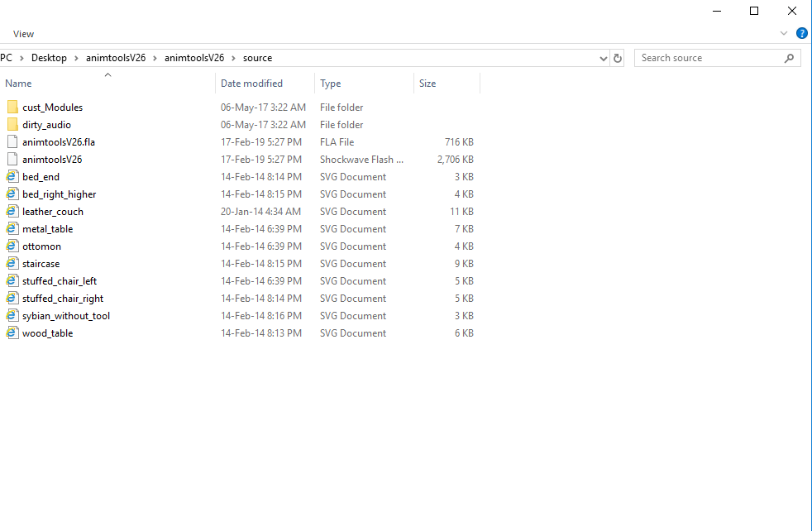The image size is (812, 531).
Task: Navigate to Desktop in the breadcrumb path
Action: [x=49, y=58]
